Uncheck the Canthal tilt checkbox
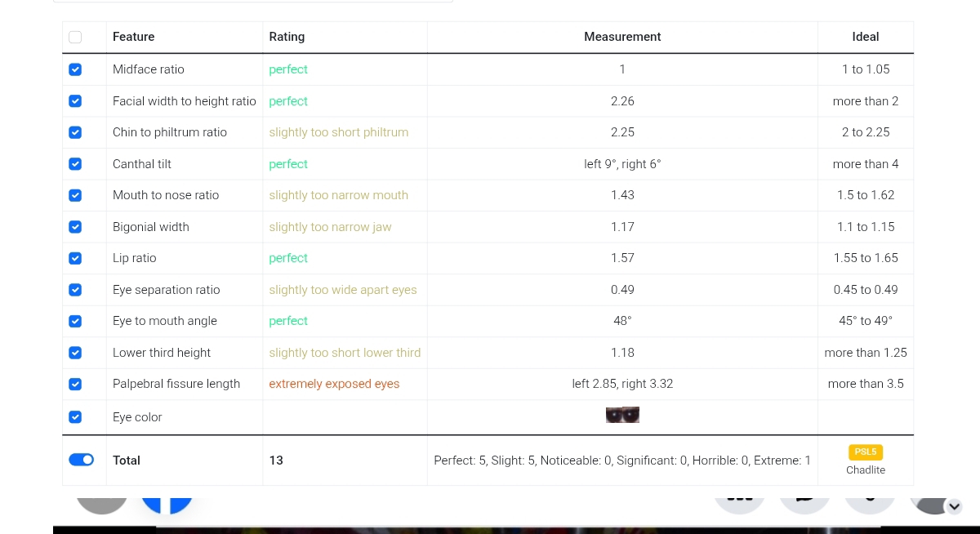Image resolution: width=980 pixels, height=534 pixels. pyautogui.click(x=75, y=164)
